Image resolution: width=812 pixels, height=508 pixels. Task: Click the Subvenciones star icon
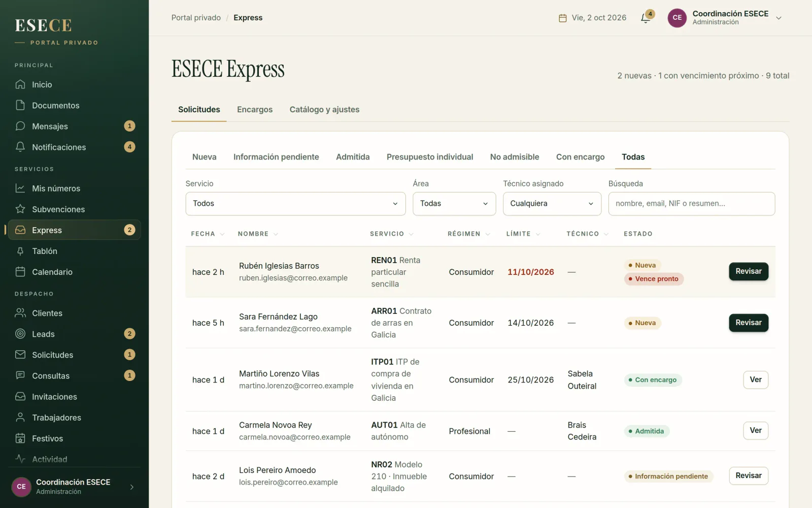pyautogui.click(x=20, y=209)
